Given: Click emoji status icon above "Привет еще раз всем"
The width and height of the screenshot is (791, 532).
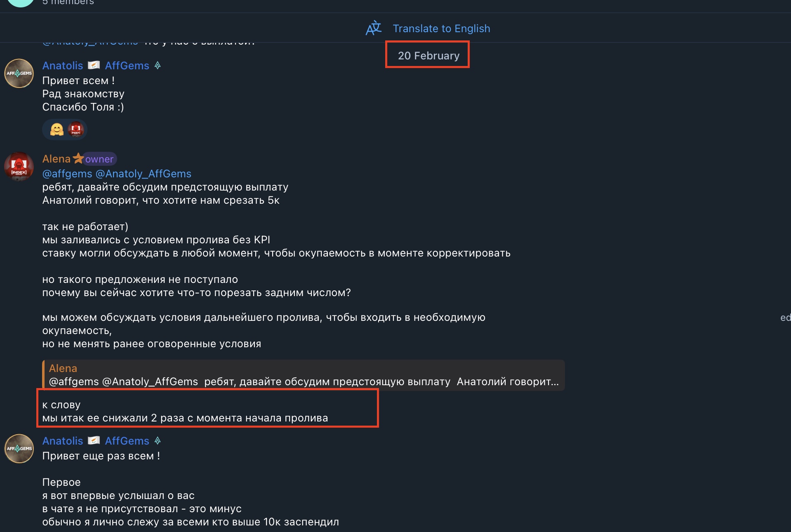Looking at the screenshot, I should click(158, 441).
